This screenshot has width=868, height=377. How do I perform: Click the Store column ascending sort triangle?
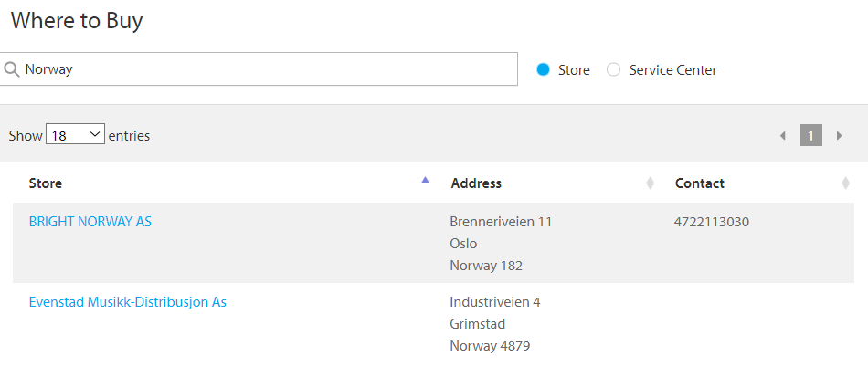pyautogui.click(x=425, y=179)
